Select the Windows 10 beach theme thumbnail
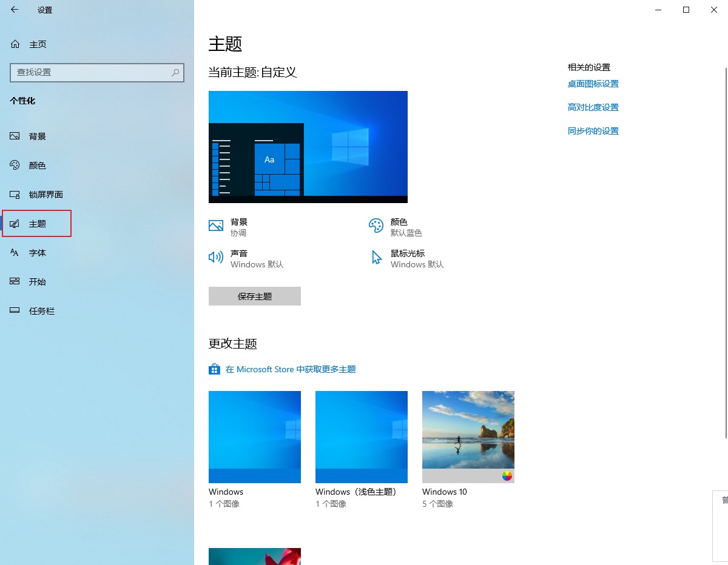Screen dimensions: 728x565 (468, 437)
